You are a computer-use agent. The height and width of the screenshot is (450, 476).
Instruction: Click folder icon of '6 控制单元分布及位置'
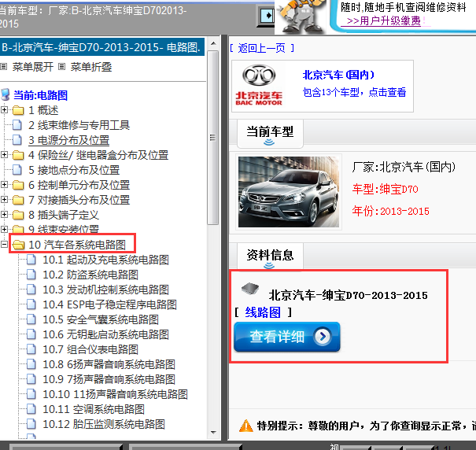tap(18, 185)
